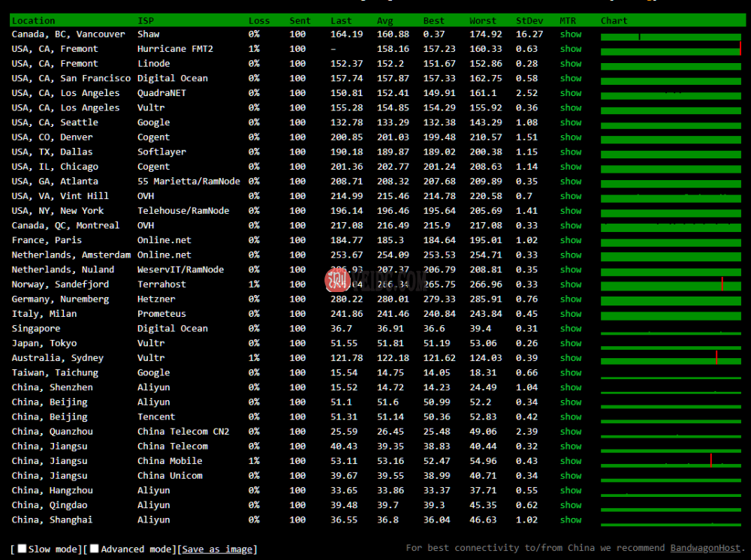Toggle the Advanced mode checkbox
Viewport: 751px width, 560px height.
coord(95,549)
